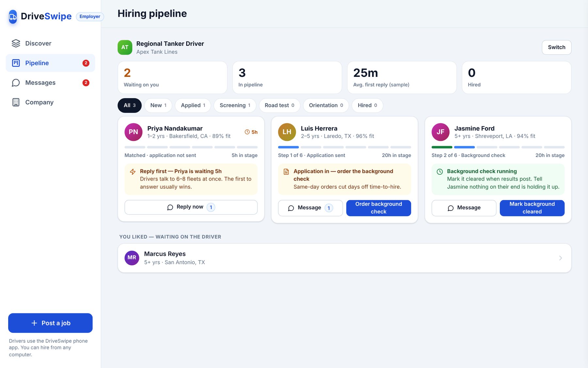Viewport: 588px width, 368px height.
Task: Click the Hired stat card
Action: point(516,78)
